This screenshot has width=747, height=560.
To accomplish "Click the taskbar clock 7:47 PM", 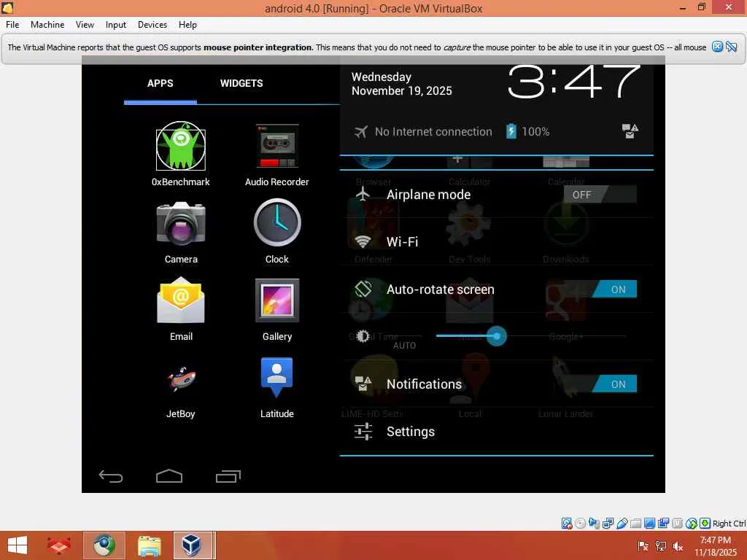I will click(x=715, y=546).
